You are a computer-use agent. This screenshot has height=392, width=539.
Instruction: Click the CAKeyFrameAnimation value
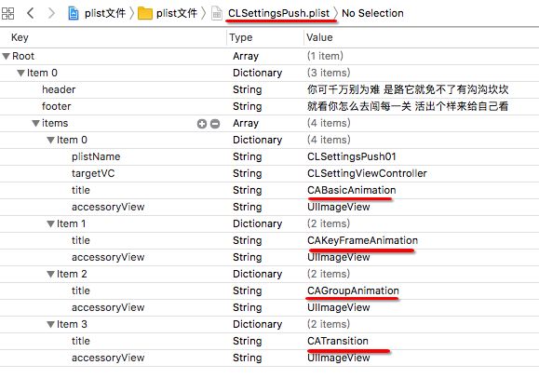tap(362, 240)
